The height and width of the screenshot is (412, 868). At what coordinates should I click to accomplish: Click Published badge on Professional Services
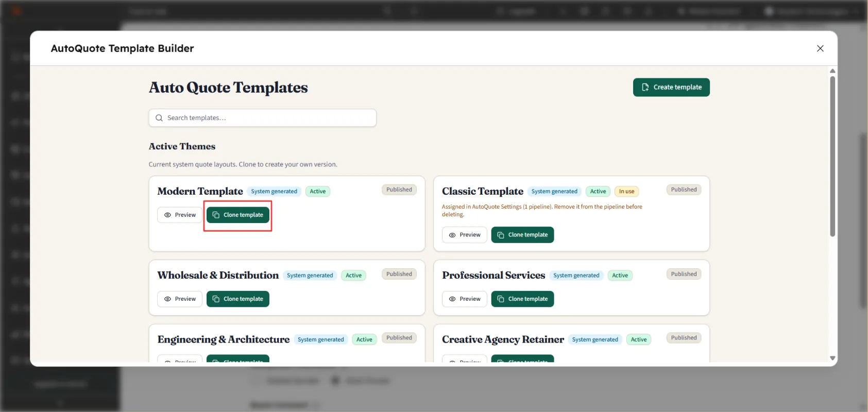click(x=684, y=274)
